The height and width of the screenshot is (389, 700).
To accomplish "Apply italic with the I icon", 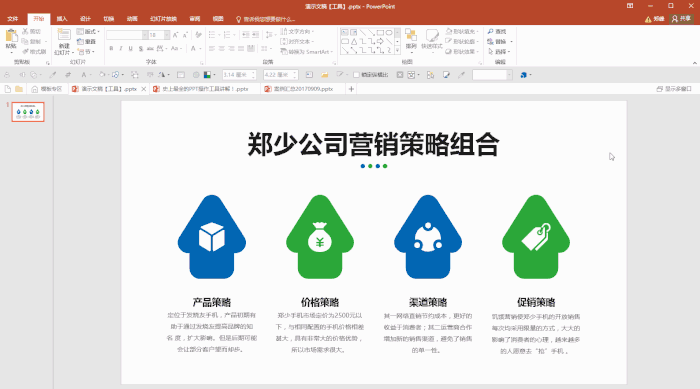I will pyautogui.click(x=121, y=48).
